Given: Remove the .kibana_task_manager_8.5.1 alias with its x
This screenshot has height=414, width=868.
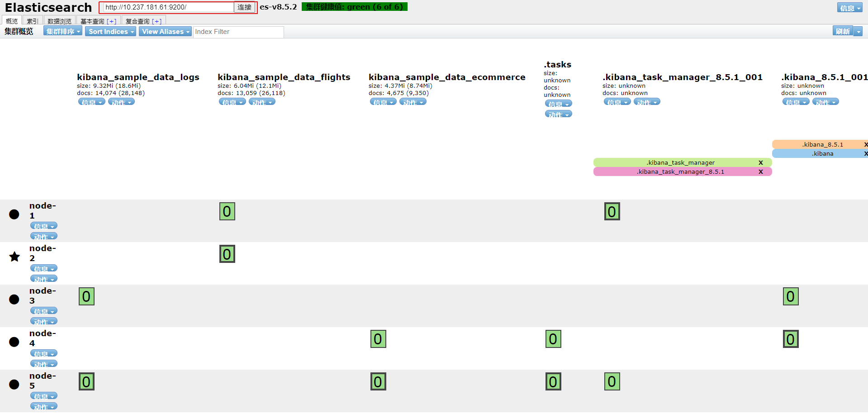Looking at the screenshot, I should point(761,171).
